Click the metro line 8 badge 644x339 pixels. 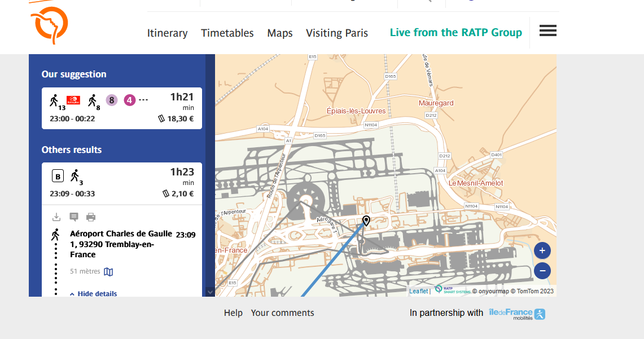(112, 100)
